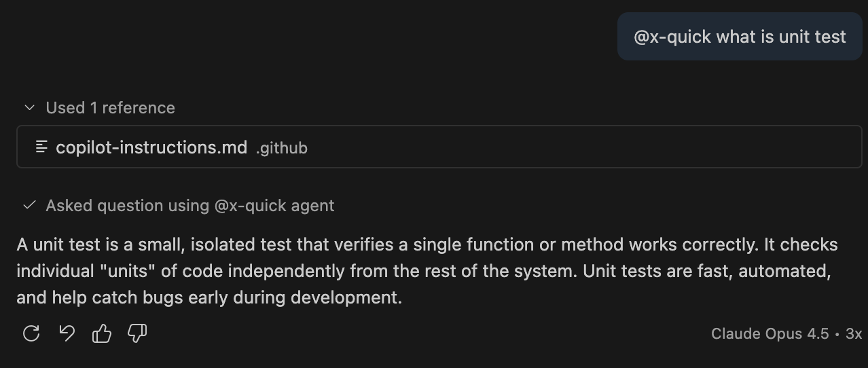Click "Asked question using @x-quick agent" status
Screen dimensions: 868x368
click(x=189, y=205)
